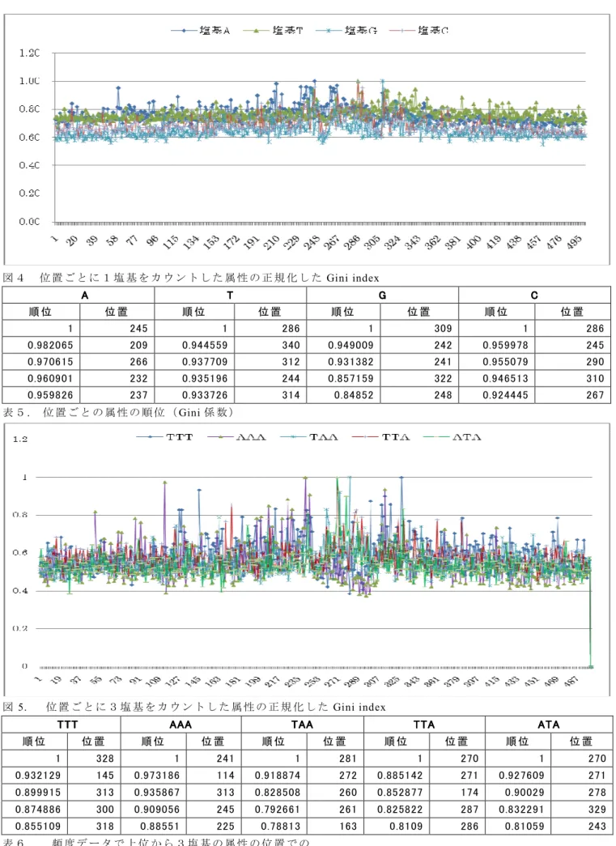Screen dimensions: 616x846
Task: Click cell value 0.960901
Action: point(51,379)
